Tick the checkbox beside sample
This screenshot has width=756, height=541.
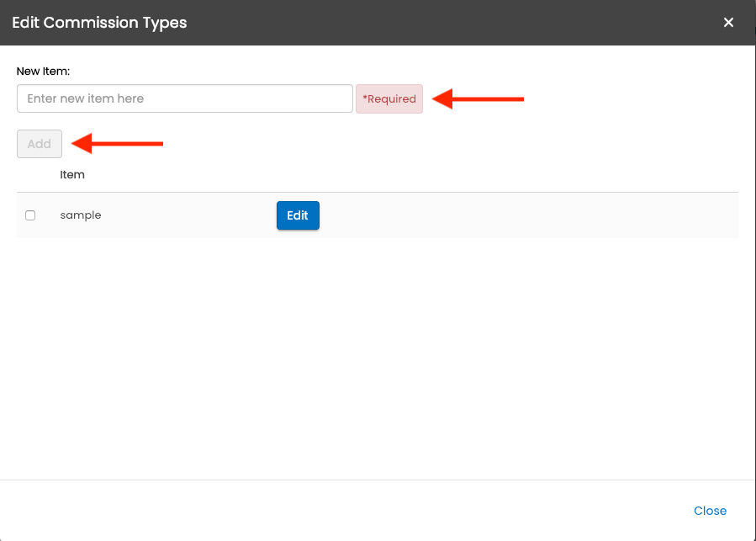point(30,215)
